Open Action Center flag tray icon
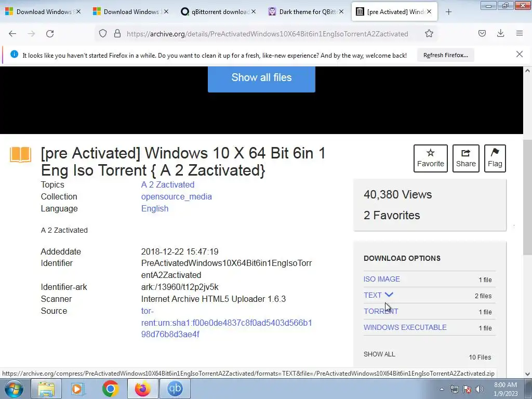532x399 pixels. 467,389
